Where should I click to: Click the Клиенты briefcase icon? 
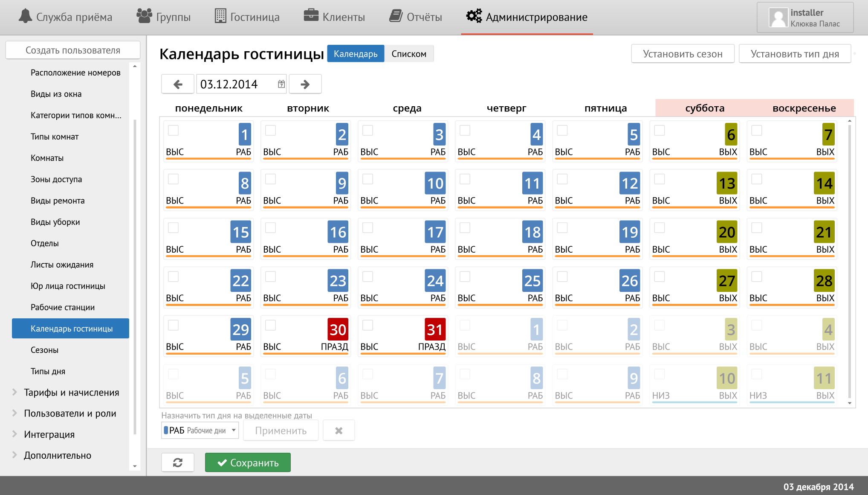click(x=311, y=15)
